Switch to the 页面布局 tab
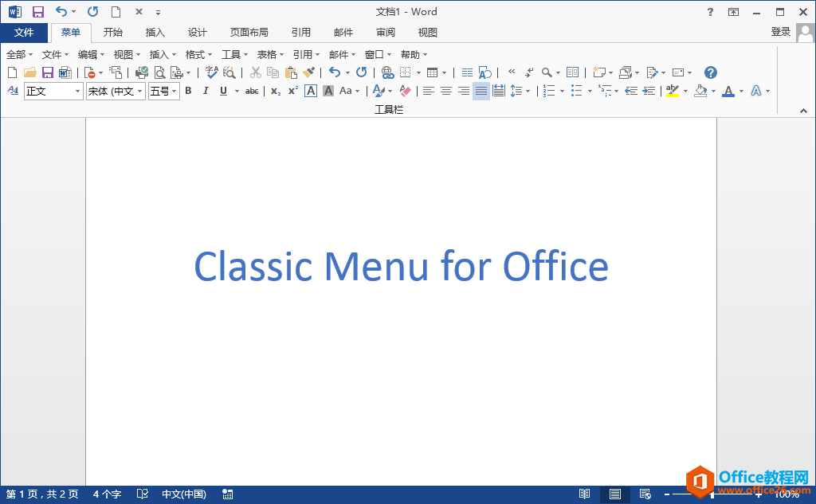This screenshot has height=504, width=816. [x=249, y=33]
